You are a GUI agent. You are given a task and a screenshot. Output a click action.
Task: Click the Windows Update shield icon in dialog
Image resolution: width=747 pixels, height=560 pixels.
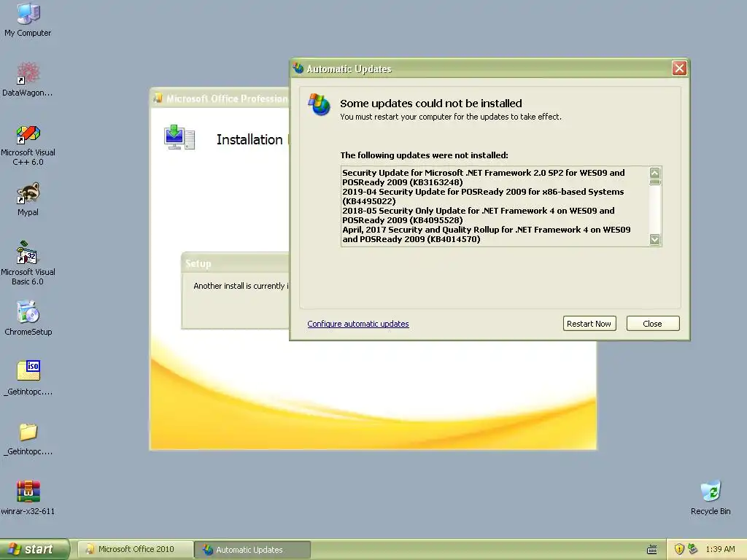point(319,104)
